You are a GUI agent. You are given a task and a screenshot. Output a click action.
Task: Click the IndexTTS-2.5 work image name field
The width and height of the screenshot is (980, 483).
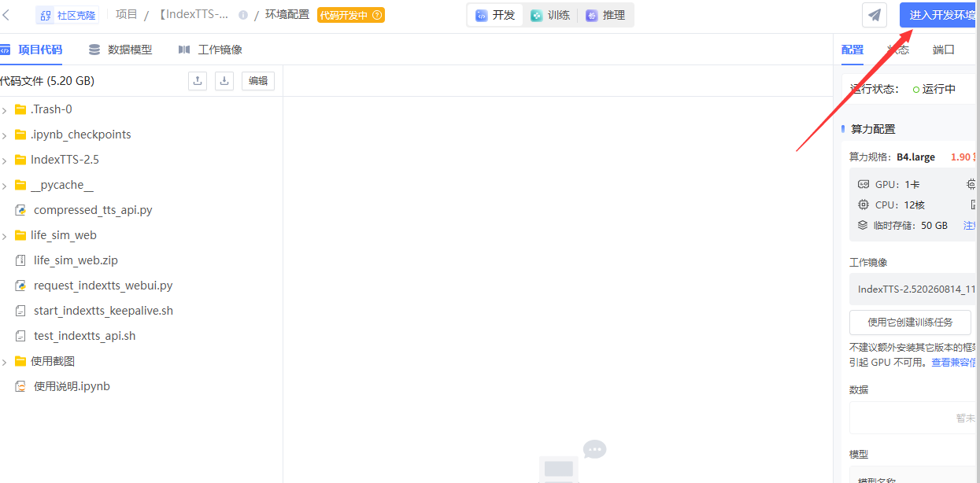[x=915, y=289]
